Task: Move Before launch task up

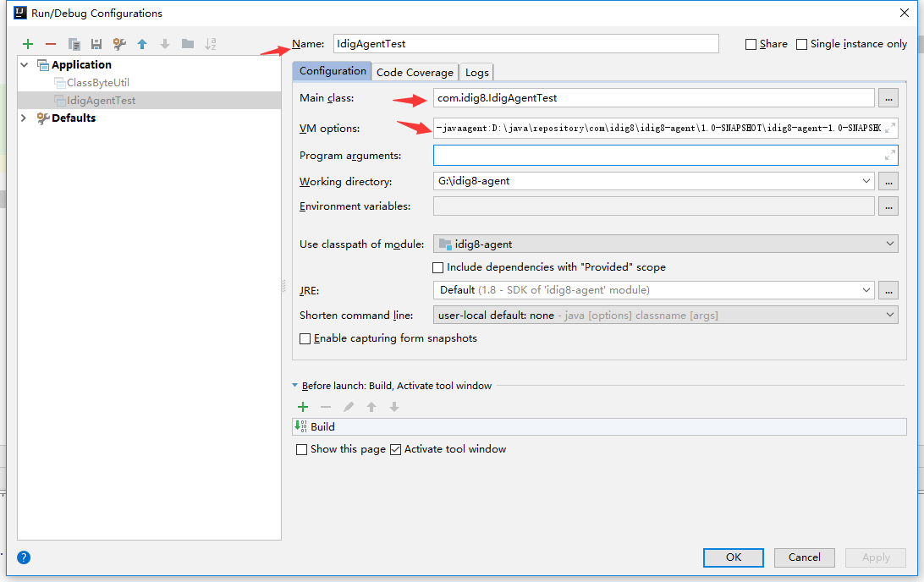Action: (x=371, y=407)
